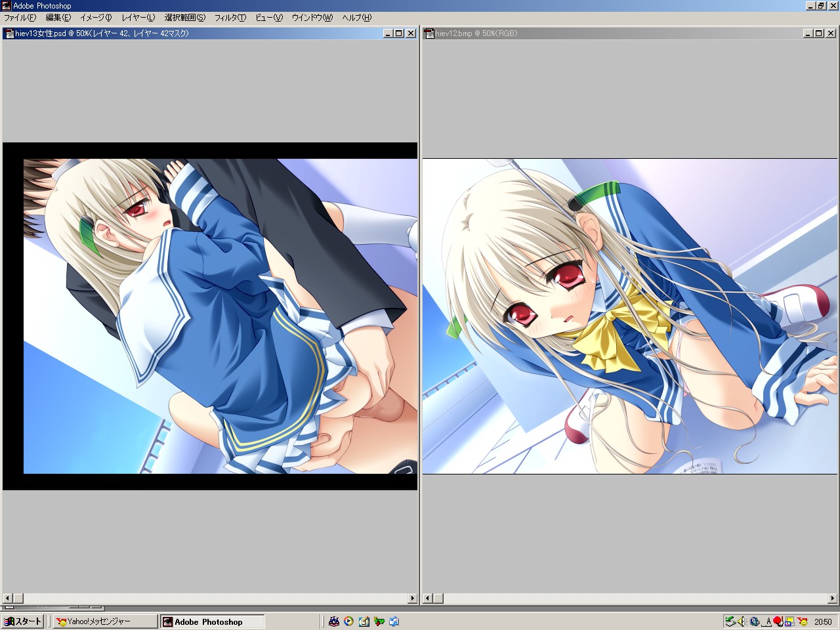Open the 選択範囲(S) menu

click(185, 18)
